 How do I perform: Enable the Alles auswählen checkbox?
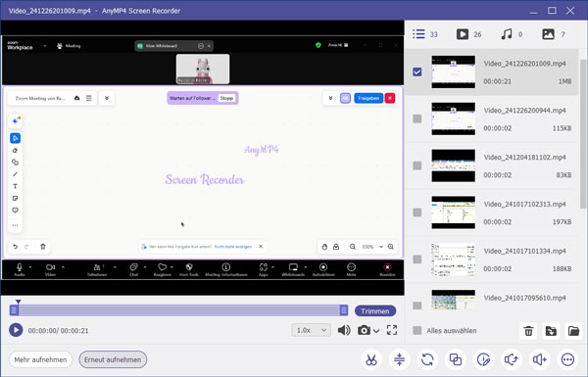[x=417, y=331]
